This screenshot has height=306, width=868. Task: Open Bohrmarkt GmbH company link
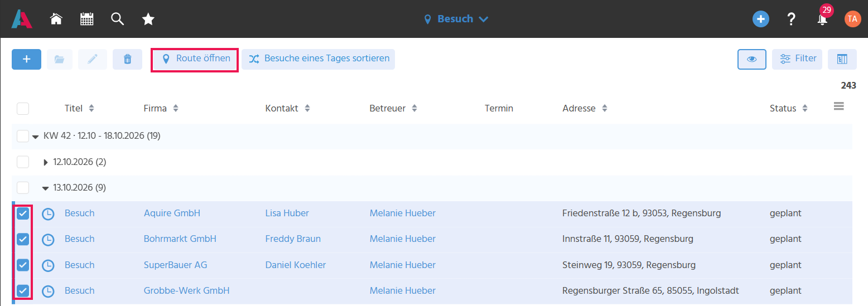[180, 239]
